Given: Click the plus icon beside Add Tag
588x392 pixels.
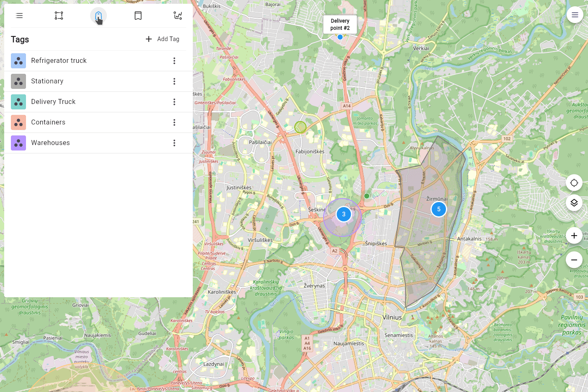Looking at the screenshot, I should point(149,39).
